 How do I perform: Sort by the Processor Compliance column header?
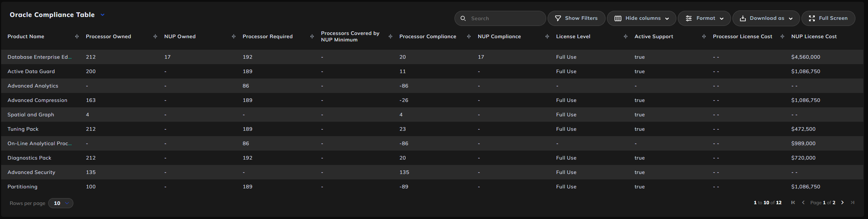(428, 36)
